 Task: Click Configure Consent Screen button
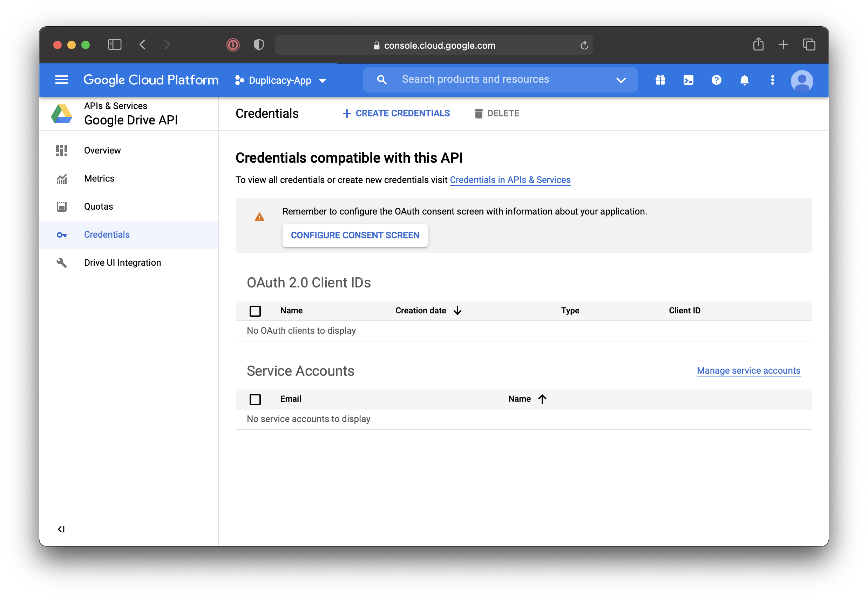355,235
